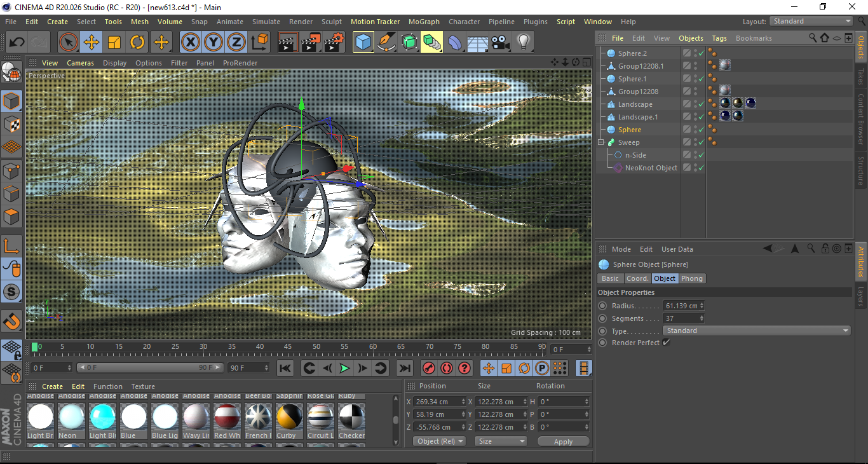
Task: Open the Size mode dropdown
Action: (x=502, y=441)
